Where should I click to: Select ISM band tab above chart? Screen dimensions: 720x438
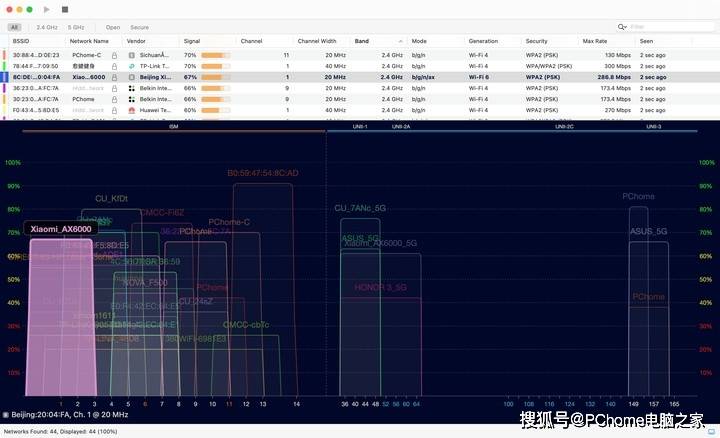click(x=174, y=127)
